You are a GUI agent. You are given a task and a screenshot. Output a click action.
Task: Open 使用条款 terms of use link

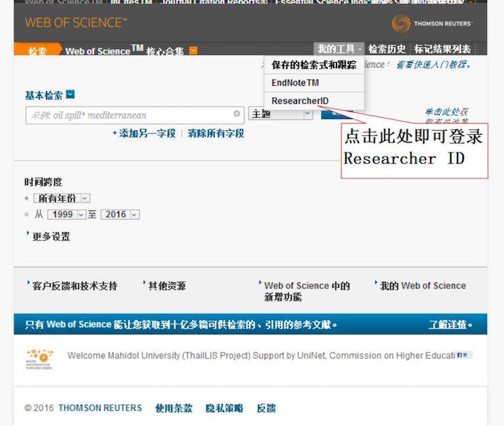coord(174,408)
